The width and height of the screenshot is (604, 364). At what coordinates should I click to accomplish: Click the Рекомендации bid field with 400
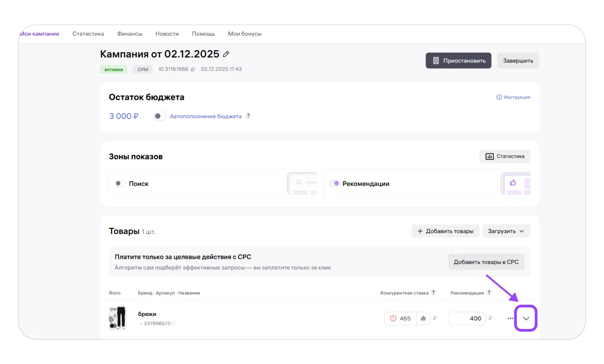point(466,319)
